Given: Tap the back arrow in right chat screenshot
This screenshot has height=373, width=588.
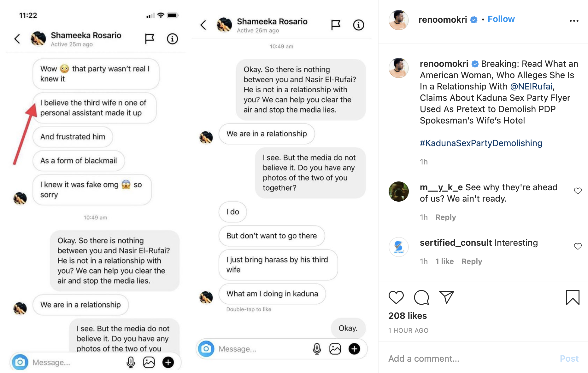Looking at the screenshot, I should 203,25.
